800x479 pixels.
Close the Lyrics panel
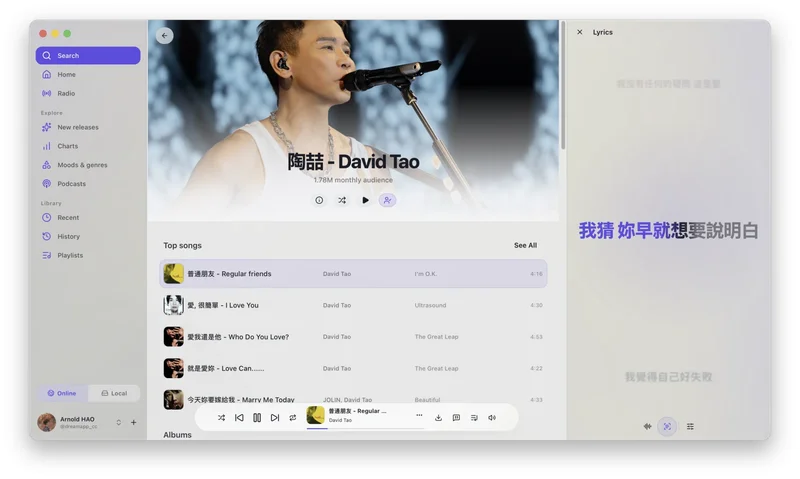tap(580, 32)
